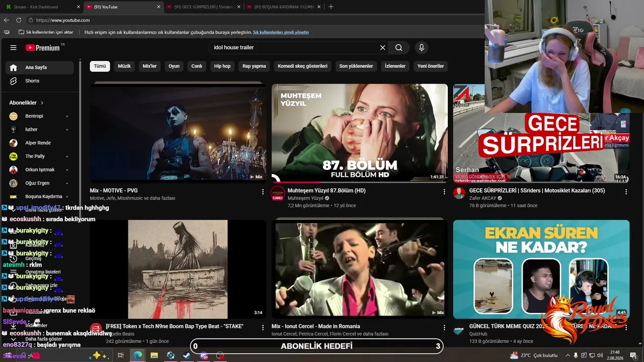This screenshot has width=644, height=362.
Task: Go back in the browser
Action: pos(7,20)
